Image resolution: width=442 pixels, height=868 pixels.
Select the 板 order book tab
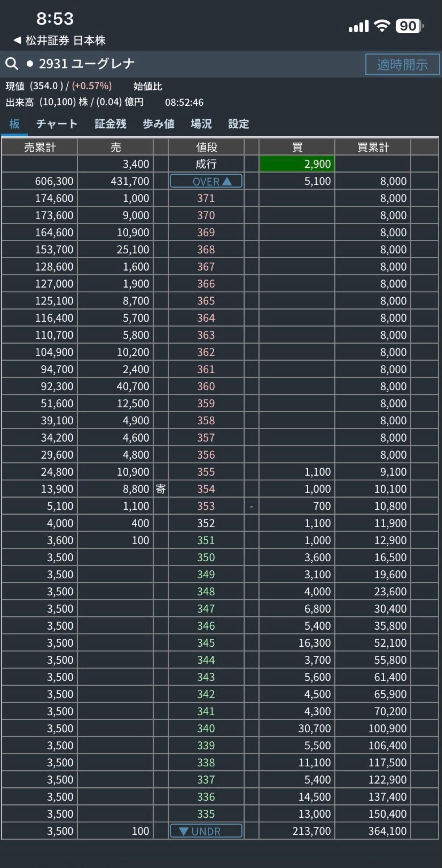(14, 124)
